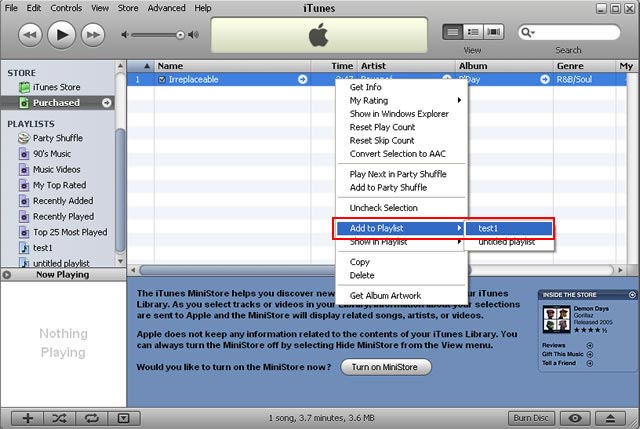The height and width of the screenshot is (429, 640).
Task: Click the eye visualizer button
Action: pyautogui.click(x=575, y=418)
